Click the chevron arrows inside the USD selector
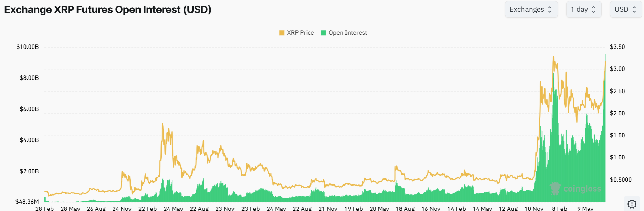The image size is (644, 211). tap(634, 9)
